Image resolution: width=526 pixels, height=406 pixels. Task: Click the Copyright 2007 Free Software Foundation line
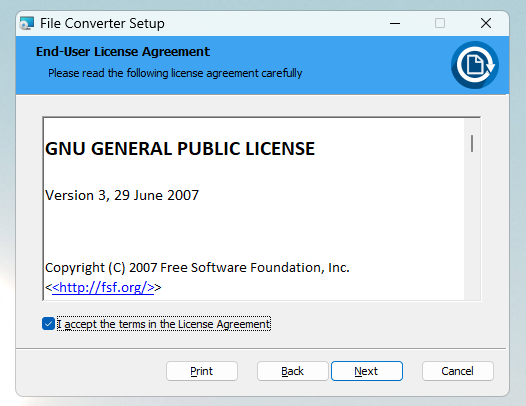tap(197, 267)
